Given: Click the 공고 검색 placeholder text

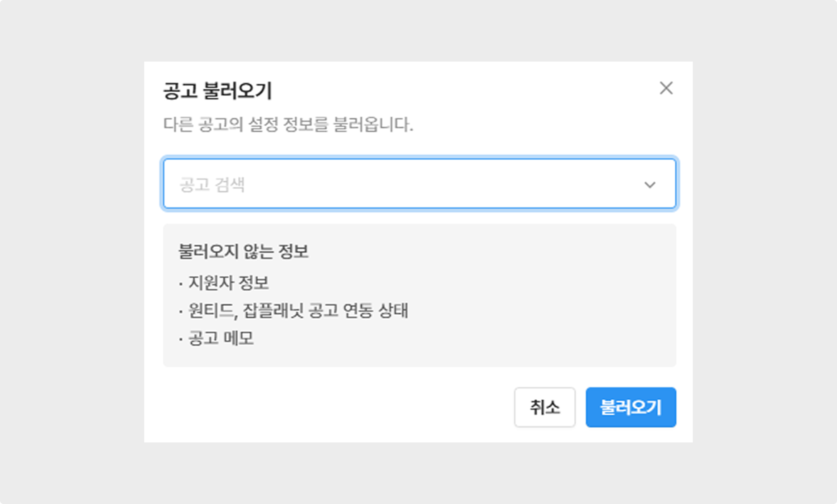Looking at the screenshot, I should pos(212,185).
